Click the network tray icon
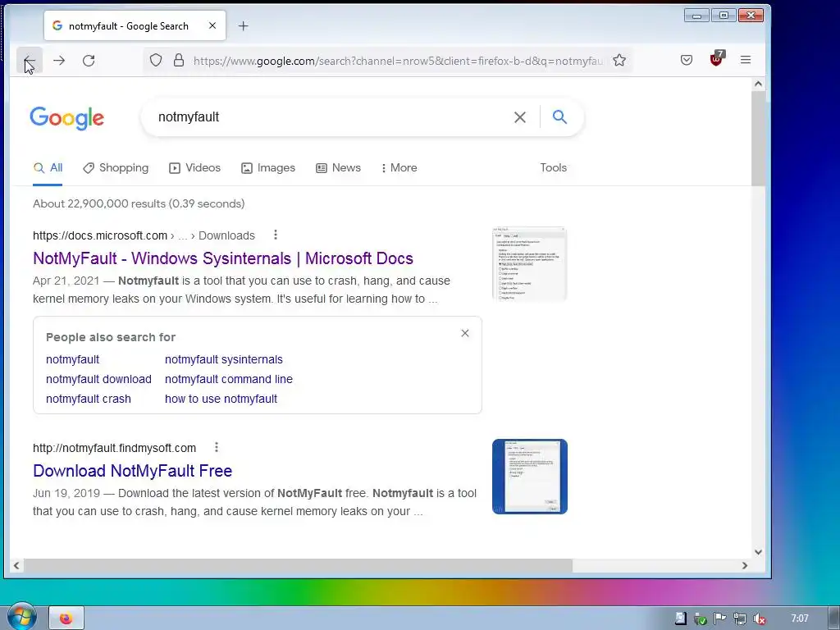The height and width of the screenshot is (630, 840). [x=739, y=619]
